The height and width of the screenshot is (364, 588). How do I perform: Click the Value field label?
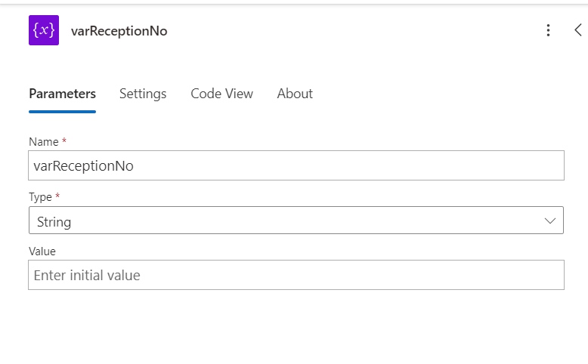(42, 251)
